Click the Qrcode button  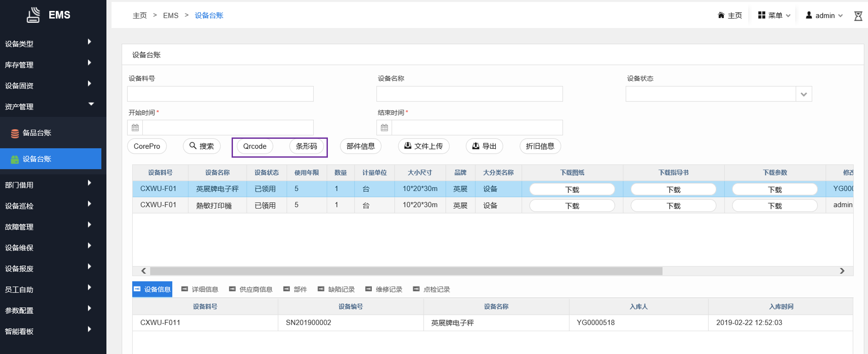(255, 146)
